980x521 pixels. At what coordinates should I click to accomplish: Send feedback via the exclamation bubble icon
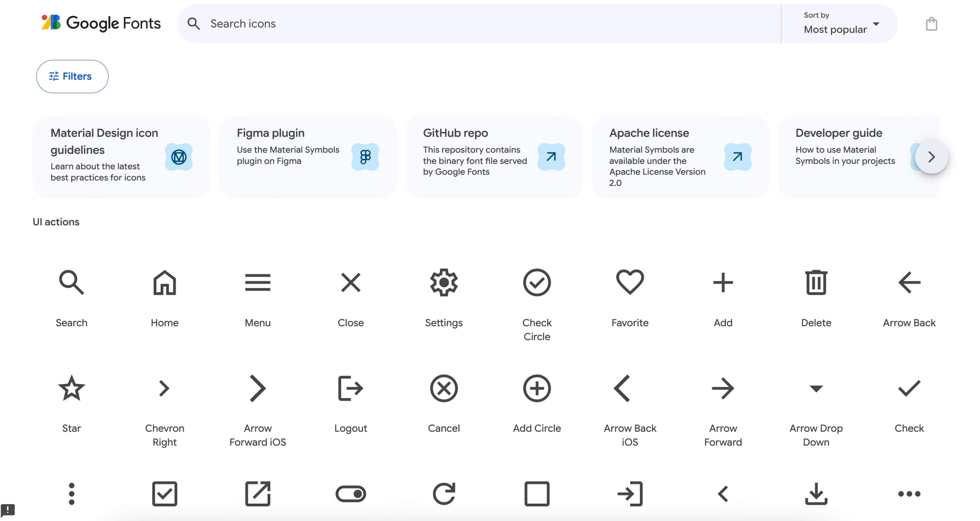[x=8, y=510]
